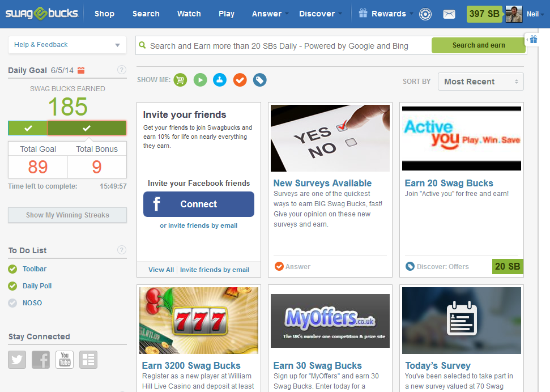Viewport: 550px width, 392px height.
Task: Click the second bonus goal progress segment
Action: pos(87,128)
